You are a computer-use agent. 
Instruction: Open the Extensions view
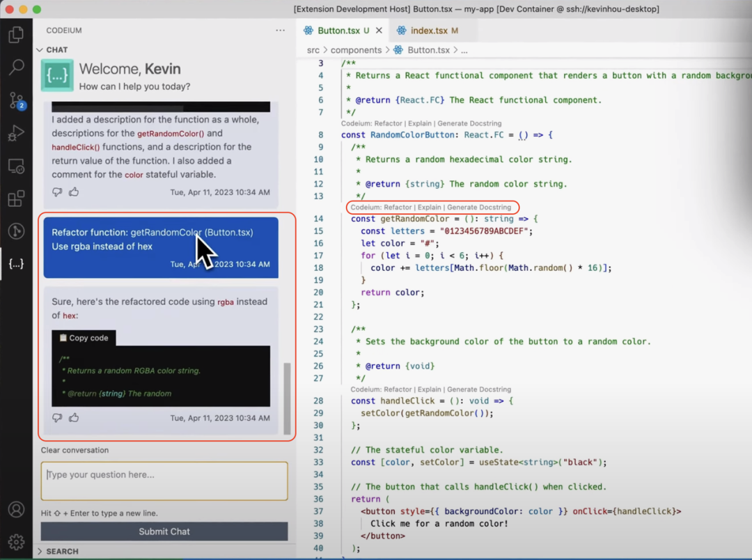pos(16,199)
